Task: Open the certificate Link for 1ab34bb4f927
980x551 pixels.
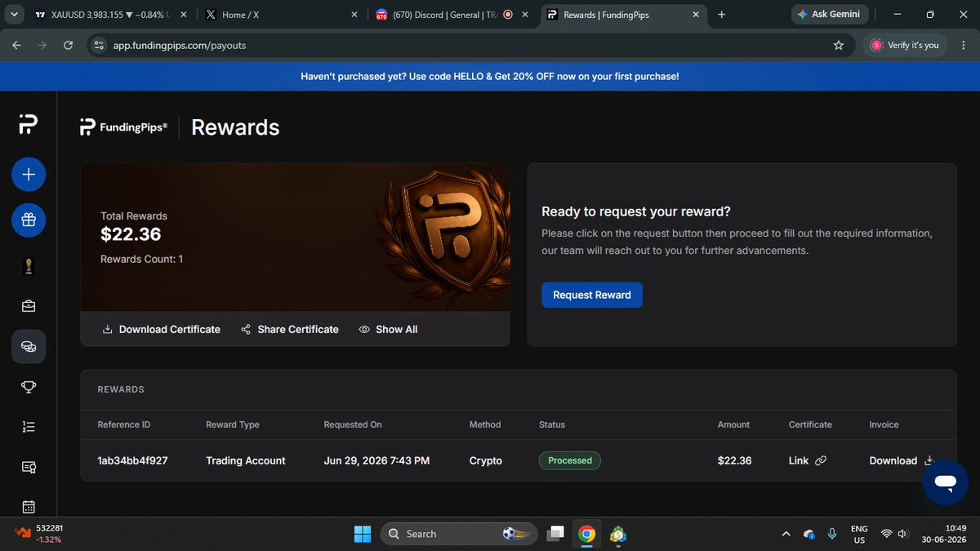Action: pos(807,460)
